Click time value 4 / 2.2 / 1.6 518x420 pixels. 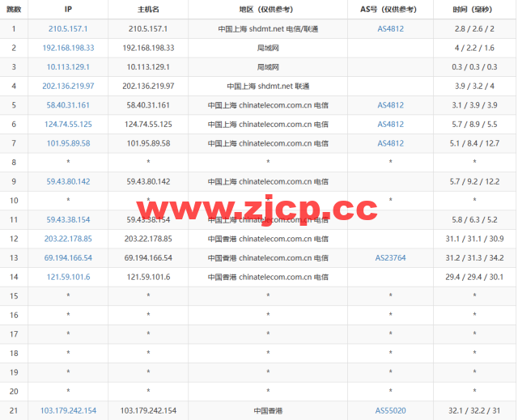pos(474,48)
